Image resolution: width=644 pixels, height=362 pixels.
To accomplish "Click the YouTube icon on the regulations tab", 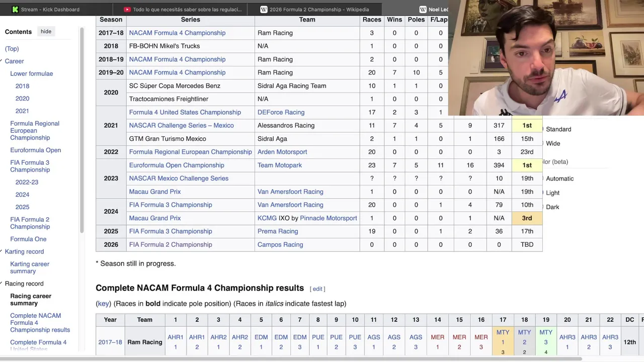I will [x=127, y=10].
